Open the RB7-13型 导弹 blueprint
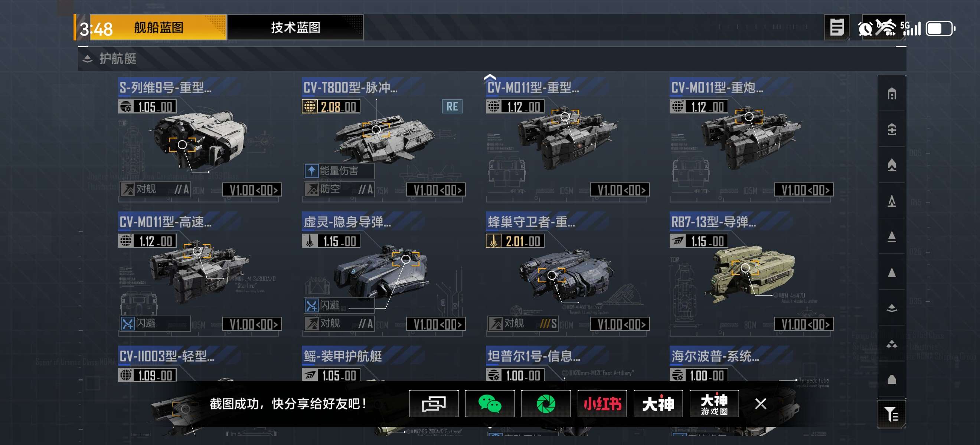 (751, 274)
